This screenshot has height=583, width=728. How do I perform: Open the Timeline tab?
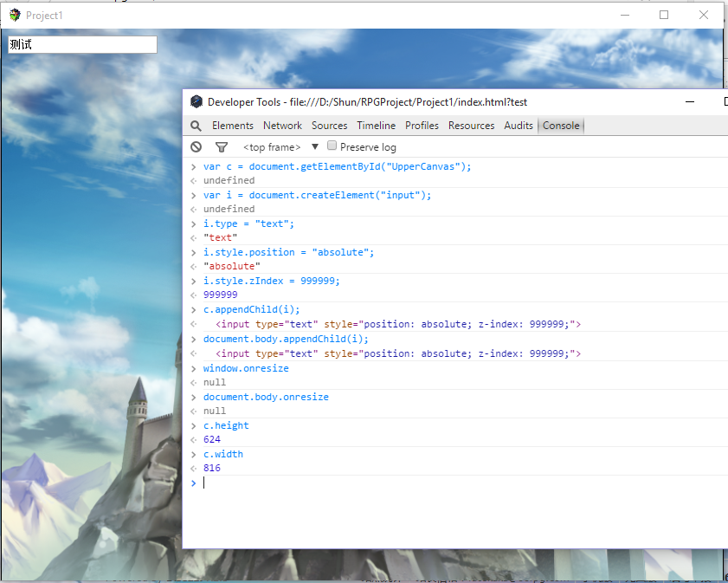(376, 126)
